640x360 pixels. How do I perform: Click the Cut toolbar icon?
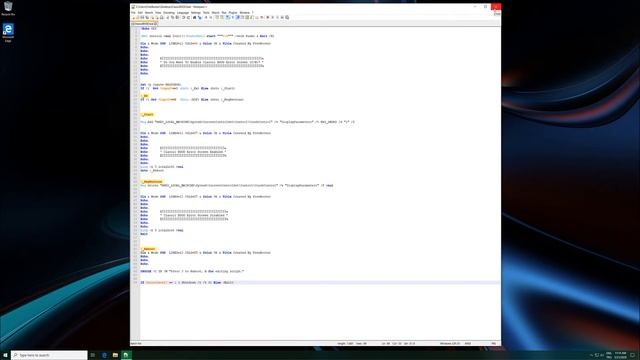click(167, 18)
